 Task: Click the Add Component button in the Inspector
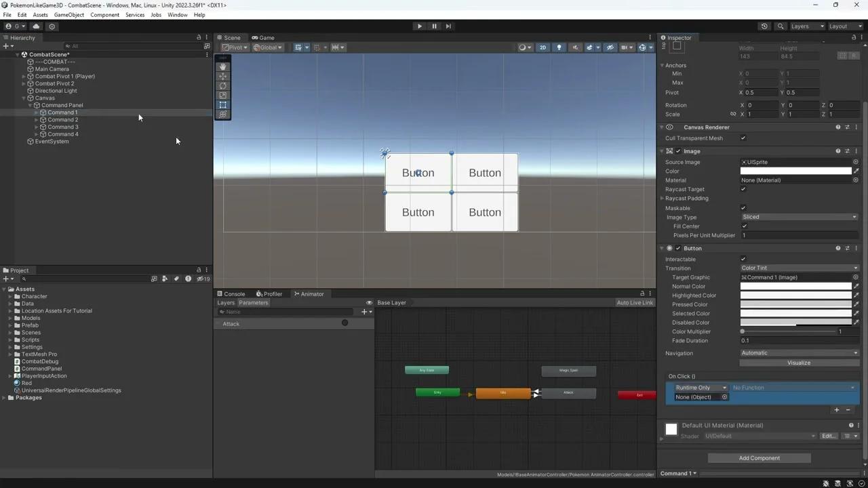759,457
